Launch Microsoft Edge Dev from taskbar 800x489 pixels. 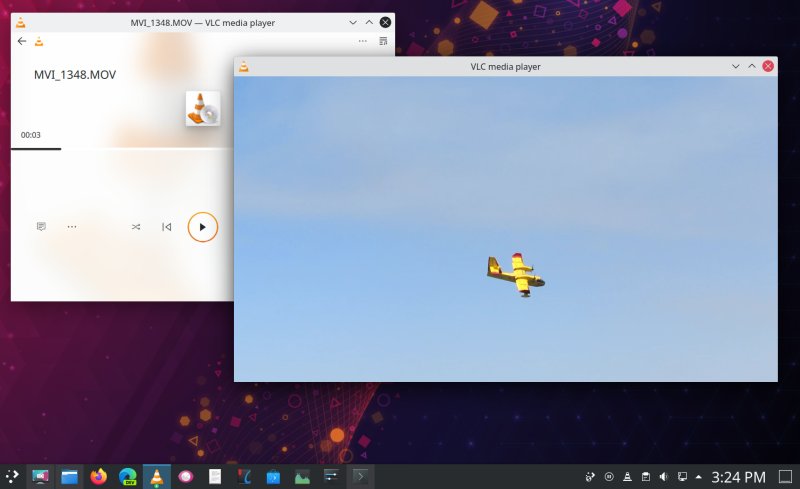tap(128, 477)
